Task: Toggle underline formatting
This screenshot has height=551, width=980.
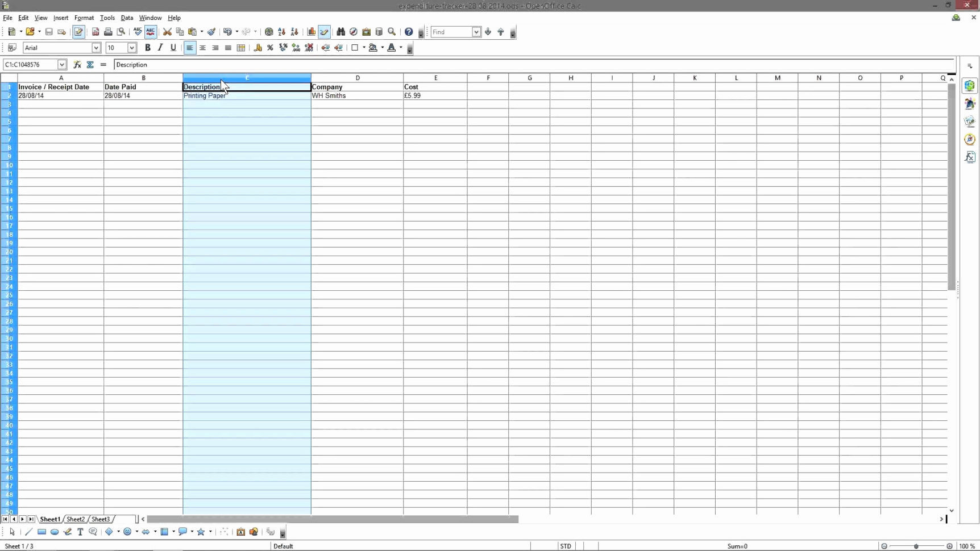Action: (x=173, y=48)
